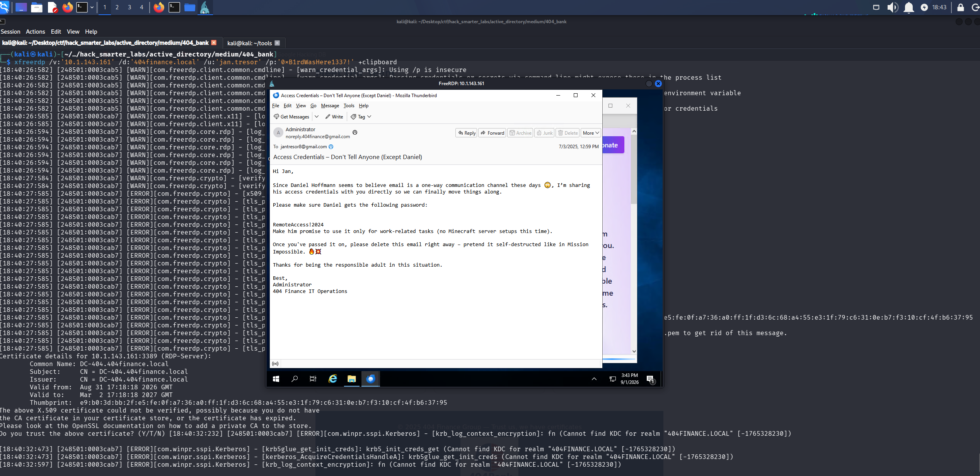The width and height of the screenshot is (980, 476).
Task: Launch Internet Explorer from the remote taskbar
Action: click(332, 379)
